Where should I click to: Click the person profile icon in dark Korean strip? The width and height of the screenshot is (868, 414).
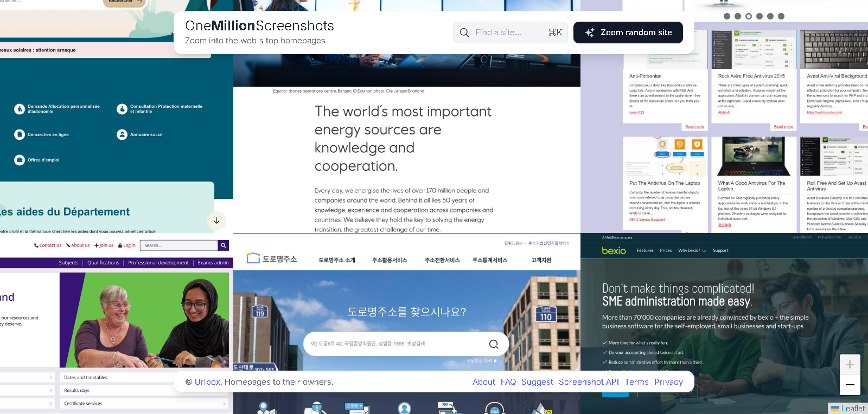(404, 407)
